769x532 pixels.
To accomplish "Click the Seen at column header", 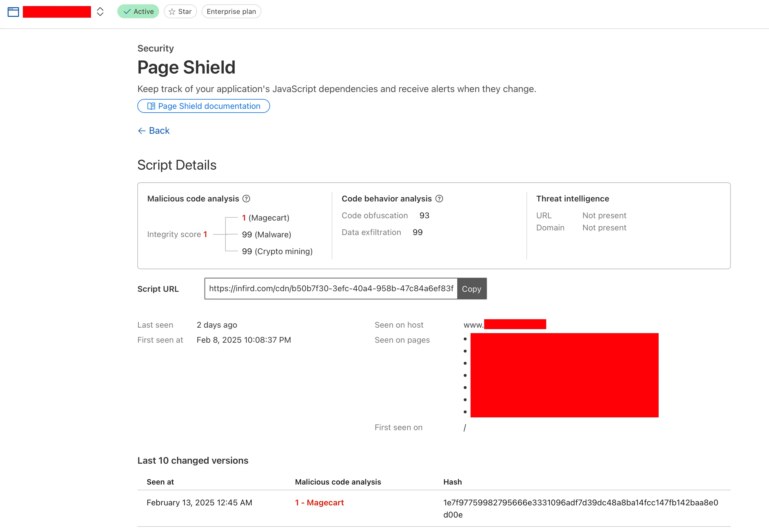I will point(160,482).
